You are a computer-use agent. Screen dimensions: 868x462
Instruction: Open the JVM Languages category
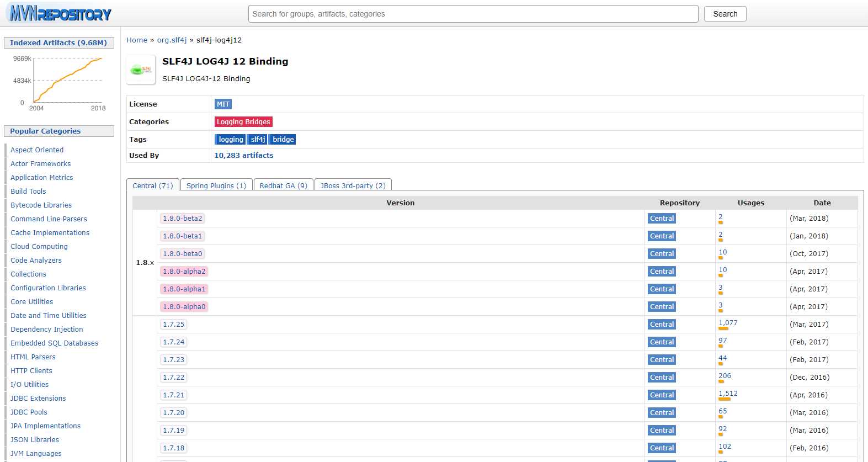pos(36,454)
